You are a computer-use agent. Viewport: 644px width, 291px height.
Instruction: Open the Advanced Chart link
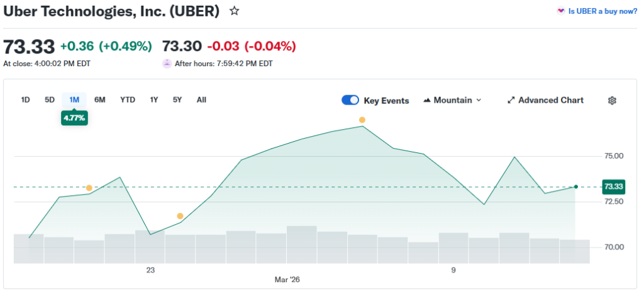[550, 100]
